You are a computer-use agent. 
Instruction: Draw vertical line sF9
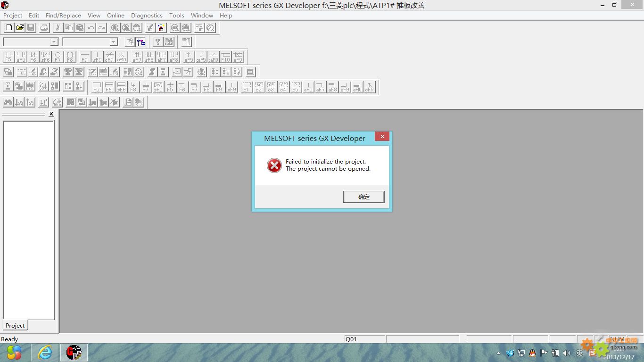(x=97, y=57)
